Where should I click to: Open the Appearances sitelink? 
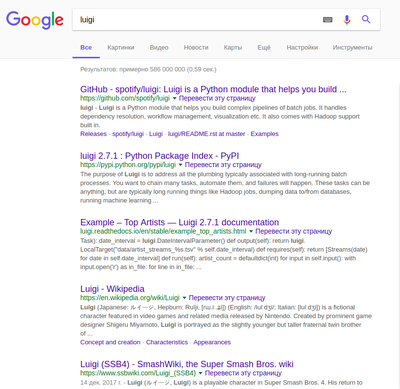pos(212,342)
